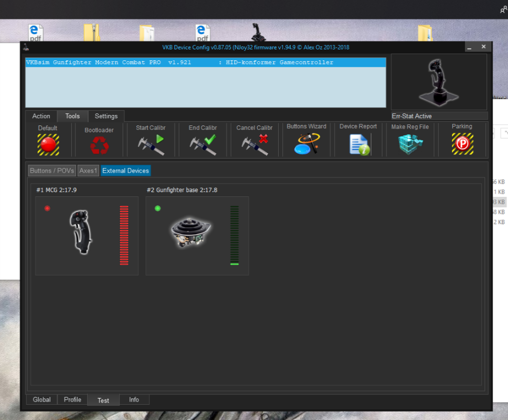This screenshot has width=508, height=420.
Task: Open the Device Report
Action: (358, 144)
